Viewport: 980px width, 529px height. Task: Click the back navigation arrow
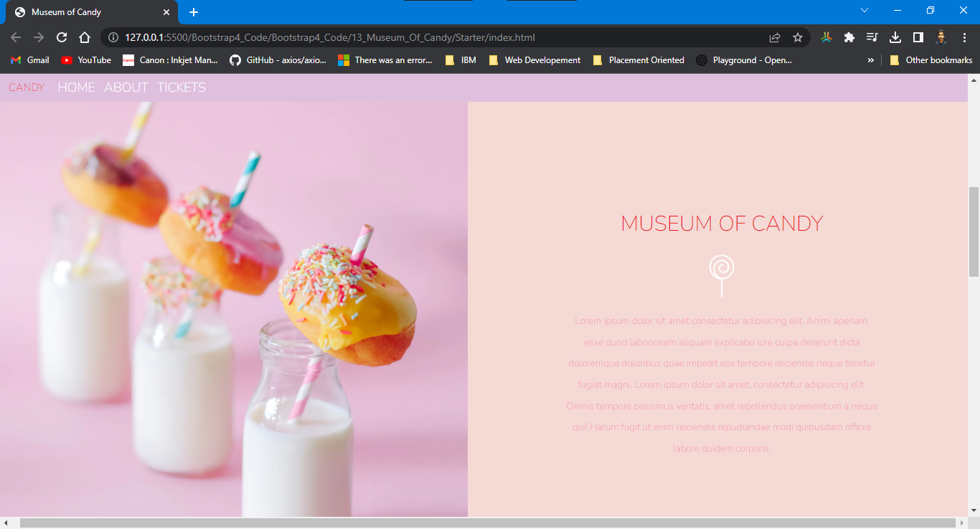(x=15, y=37)
